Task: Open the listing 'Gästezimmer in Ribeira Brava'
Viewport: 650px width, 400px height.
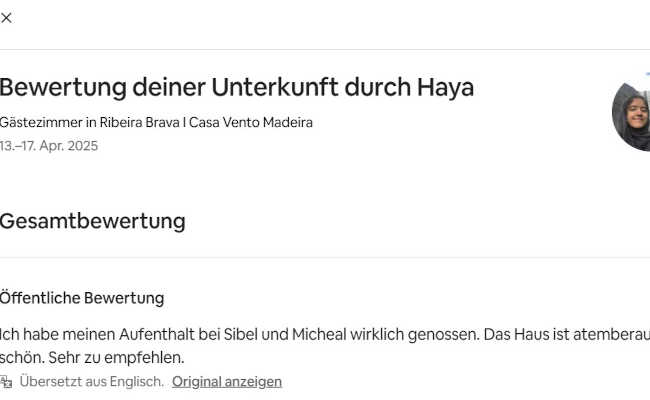Action: [90, 123]
